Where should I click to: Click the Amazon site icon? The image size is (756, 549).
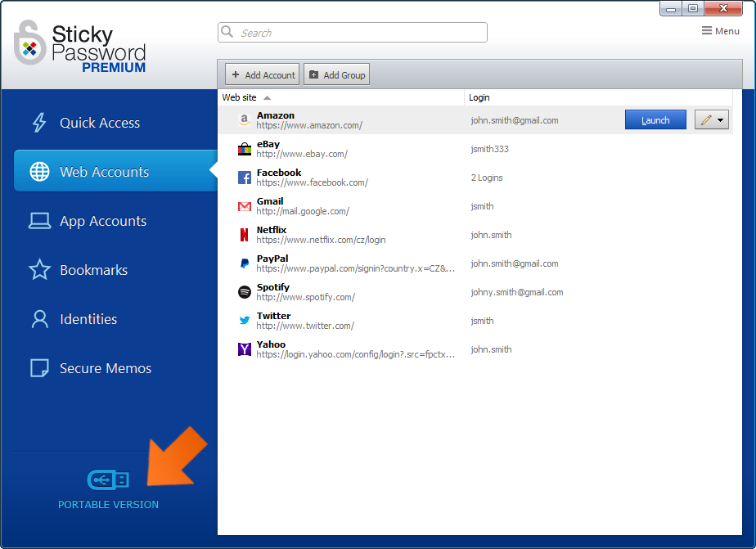click(245, 120)
